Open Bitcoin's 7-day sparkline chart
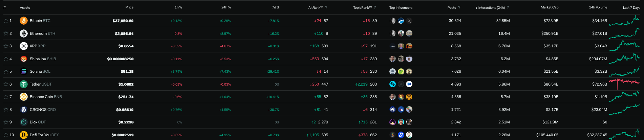 [624, 21]
